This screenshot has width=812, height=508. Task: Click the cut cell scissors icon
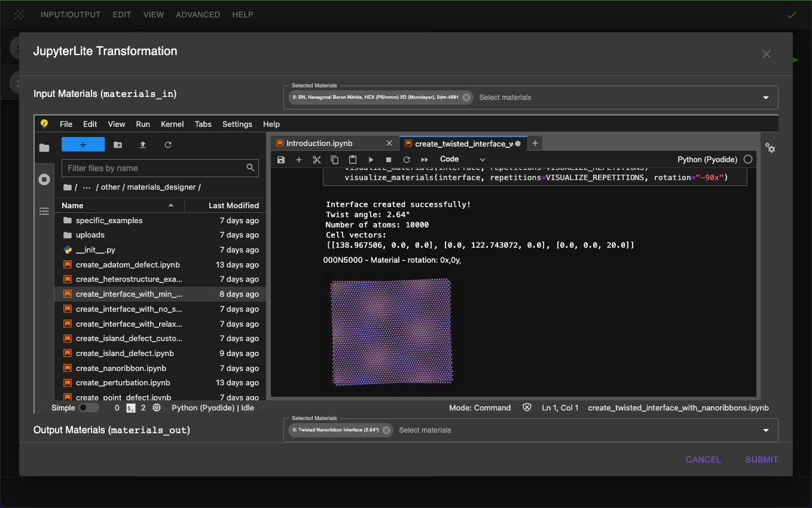[x=317, y=160]
